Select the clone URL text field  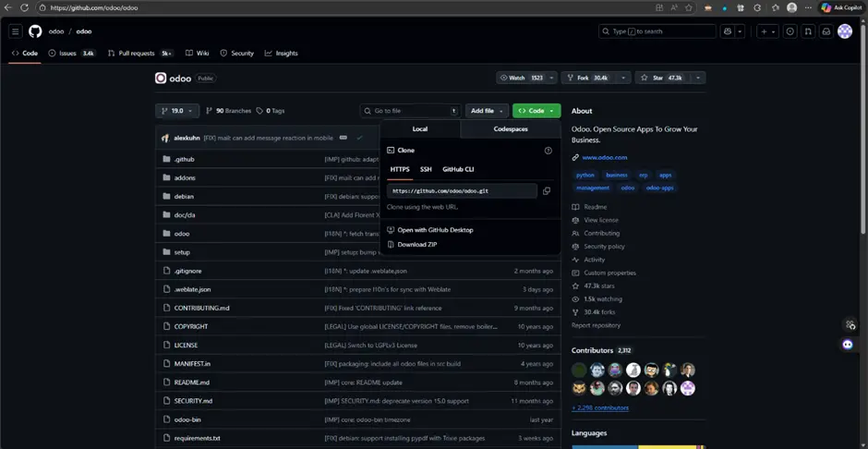tap(463, 191)
